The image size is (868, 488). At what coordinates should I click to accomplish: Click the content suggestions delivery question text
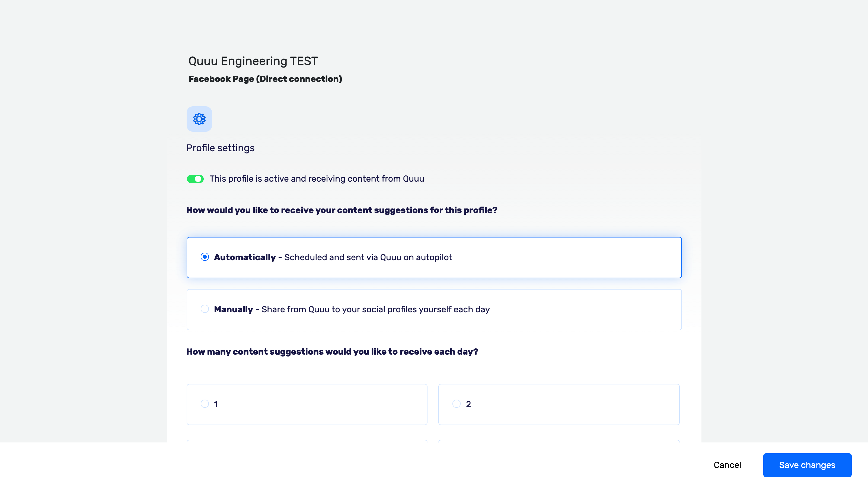click(342, 210)
